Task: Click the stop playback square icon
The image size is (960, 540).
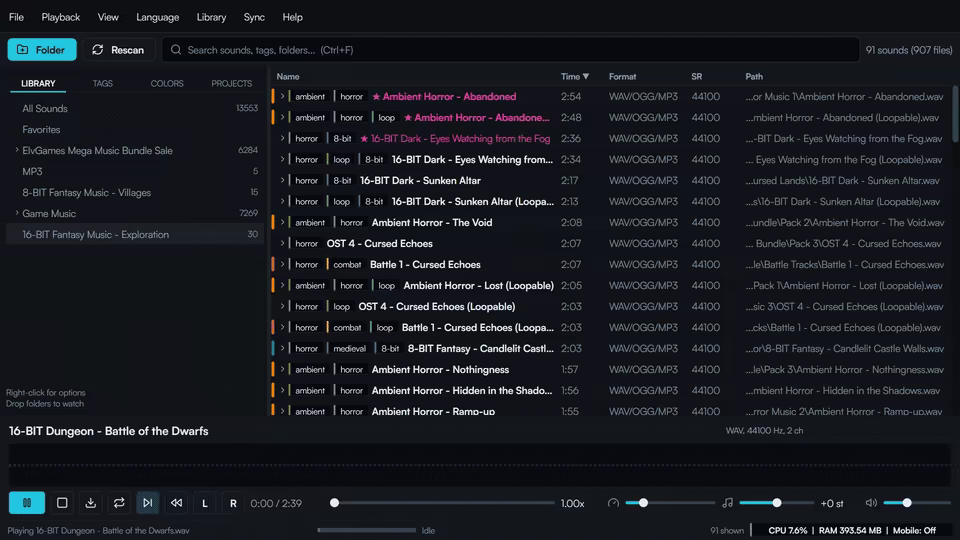Action: coord(62,503)
